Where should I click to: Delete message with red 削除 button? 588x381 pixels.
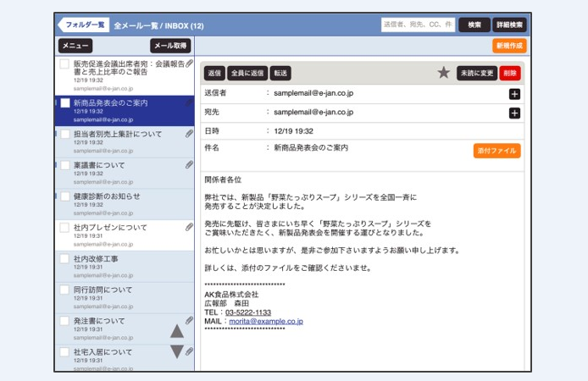pos(510,73)
